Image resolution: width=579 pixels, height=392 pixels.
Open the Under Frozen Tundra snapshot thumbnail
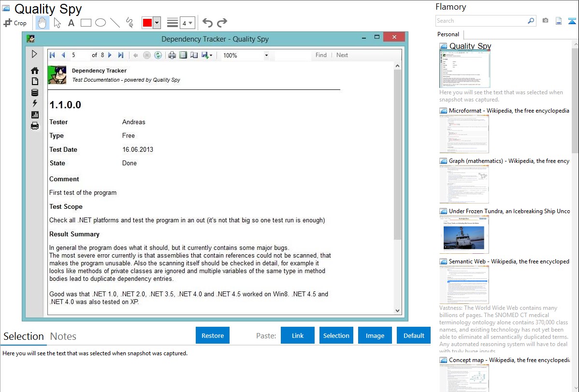tap(464, 234)
